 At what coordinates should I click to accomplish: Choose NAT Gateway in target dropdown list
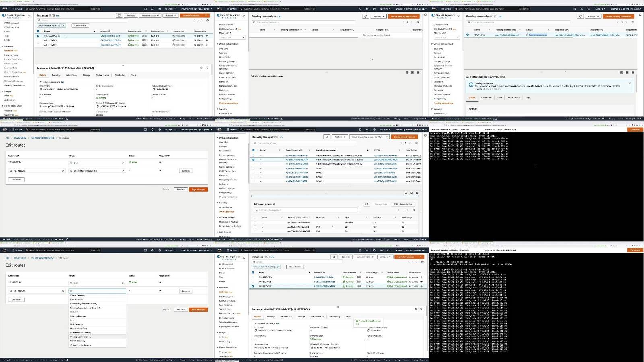pyautogui.click(x=98, y=324)
